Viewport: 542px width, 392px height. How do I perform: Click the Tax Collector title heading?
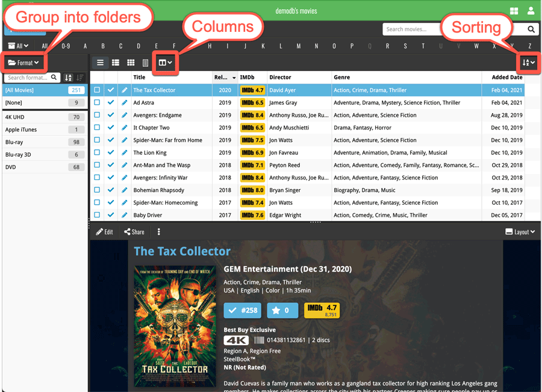182,251
